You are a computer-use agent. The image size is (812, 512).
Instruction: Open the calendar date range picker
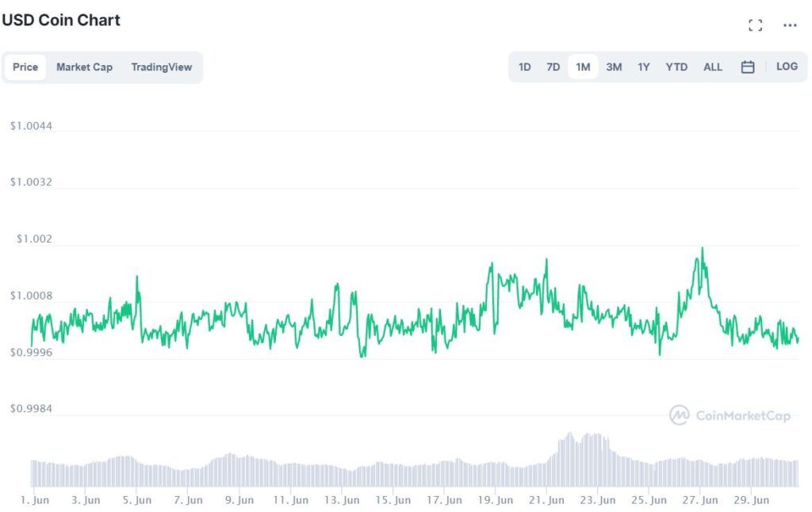[x=747, y=67]
